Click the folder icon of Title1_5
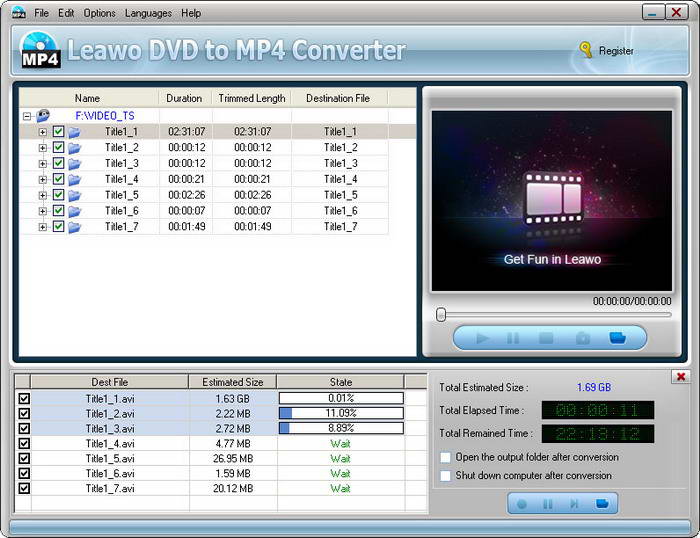Viewport: 700px width, 538px height. pos(74,195)
